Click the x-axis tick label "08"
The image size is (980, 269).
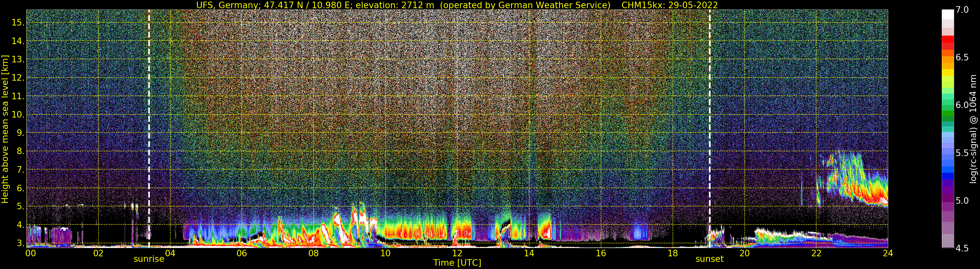point(313,253)
